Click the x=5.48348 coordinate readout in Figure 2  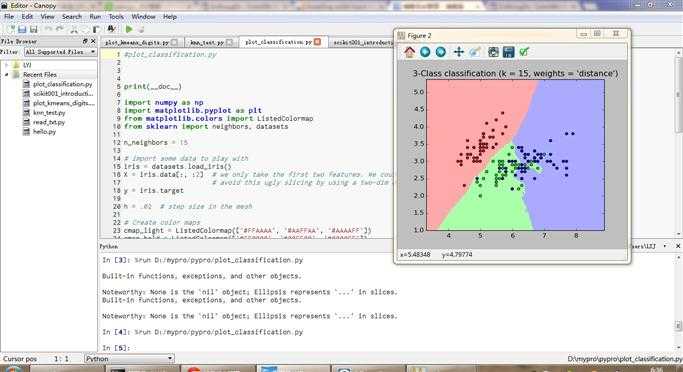click(415, 254)
